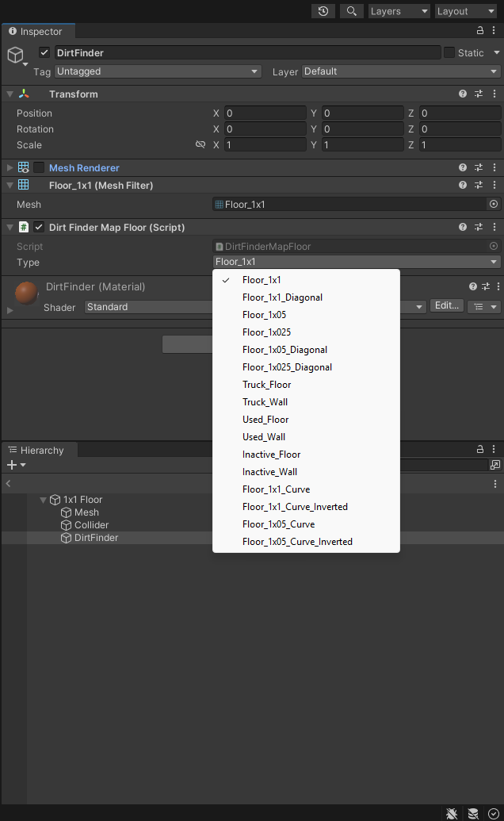Click the version control icon in the status bar
Viewport: 504px width, 821px height.
473,813
